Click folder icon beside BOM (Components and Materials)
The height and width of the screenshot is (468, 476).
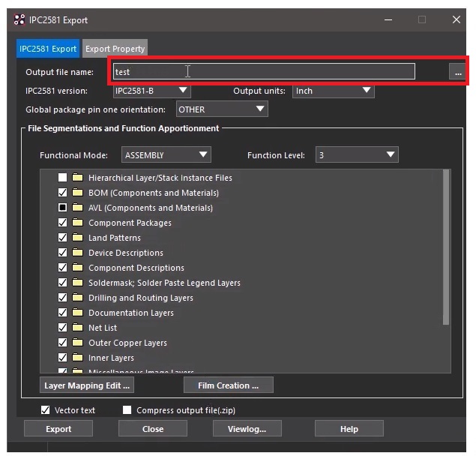(x=77, y=192)
